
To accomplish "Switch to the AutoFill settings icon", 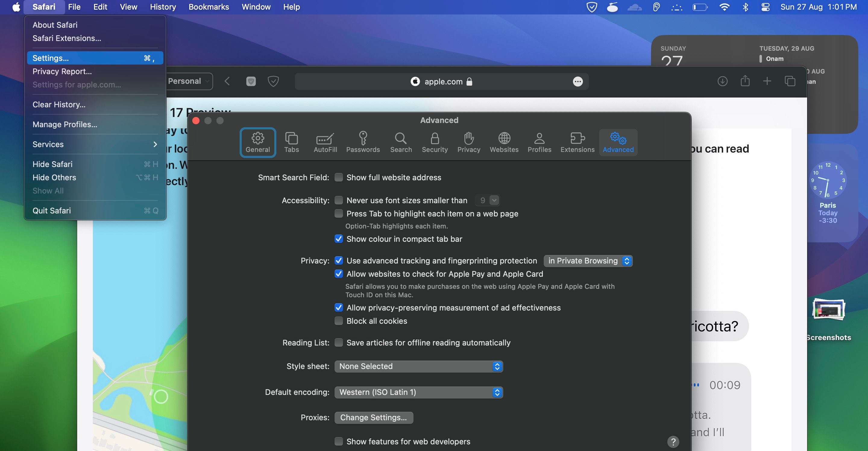I will [x=325, y=142].
